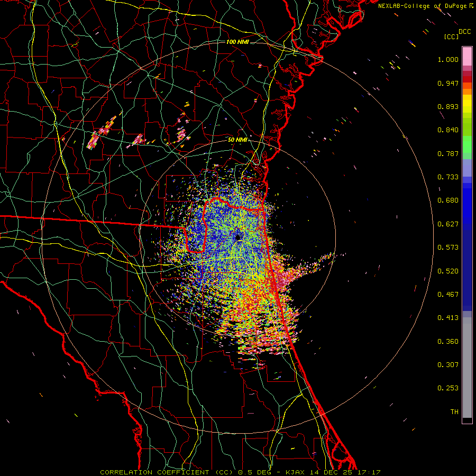Screen dimensions: 476x476
Task: Click the 0.520 scale value
Action: click(448, 271)
